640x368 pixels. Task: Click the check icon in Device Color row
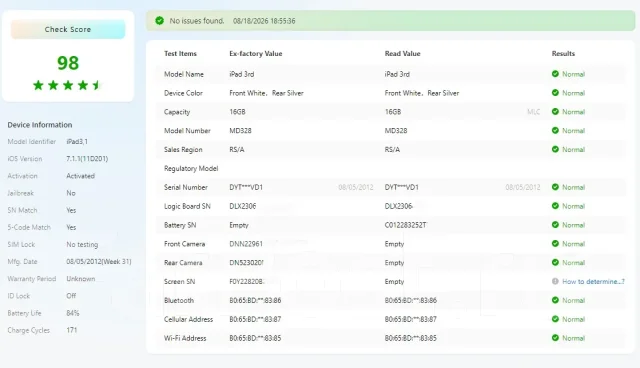point(555,93)
